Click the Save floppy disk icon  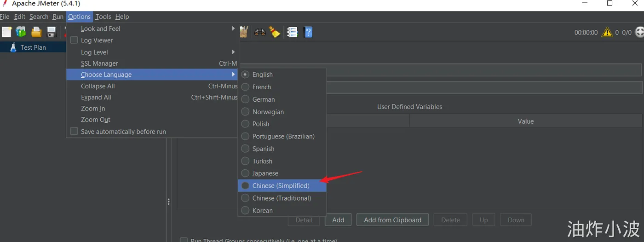(x=52, y=32)
